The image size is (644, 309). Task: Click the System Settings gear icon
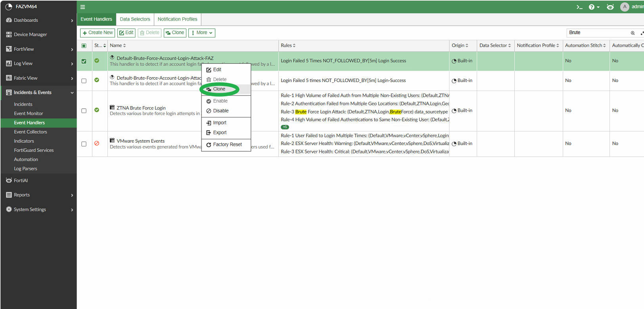tap(9, 209)
